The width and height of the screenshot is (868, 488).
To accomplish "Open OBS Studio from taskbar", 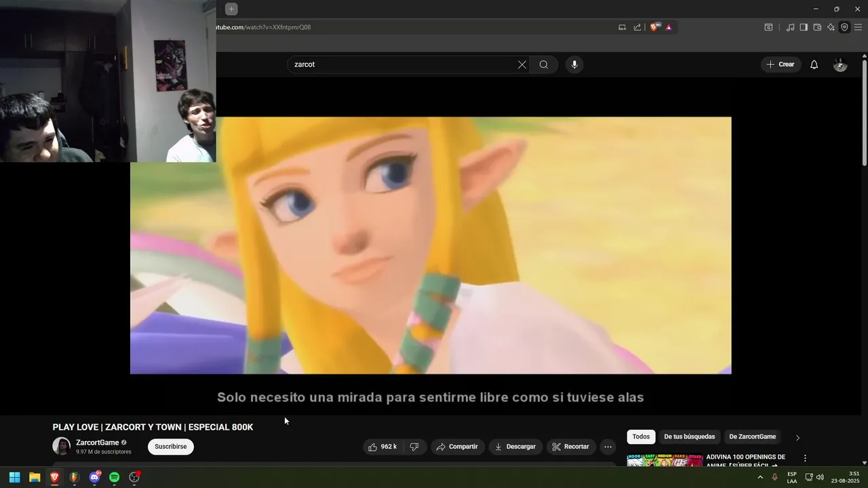I will click(x=134, y=477).
